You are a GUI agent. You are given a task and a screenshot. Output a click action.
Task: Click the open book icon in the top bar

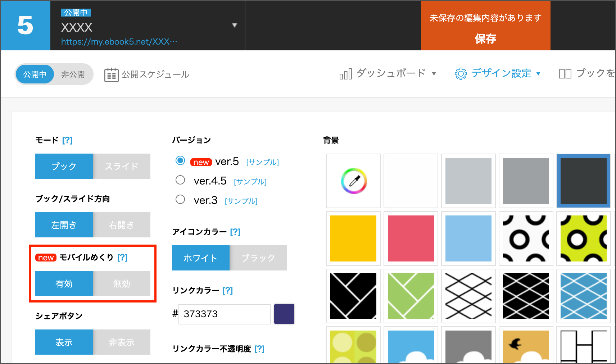pos(565,74)
